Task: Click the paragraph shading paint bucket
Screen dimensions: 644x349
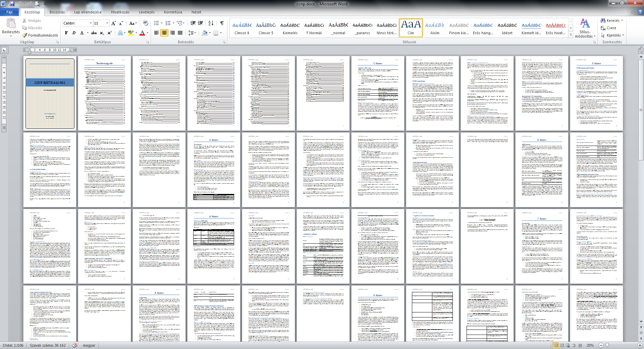Action: click(205, 33)
